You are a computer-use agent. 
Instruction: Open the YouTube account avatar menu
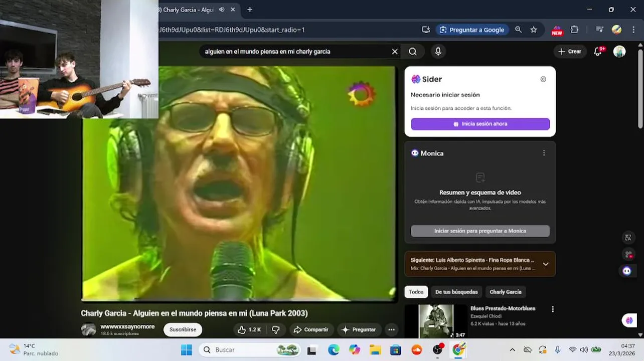(619, 52)
